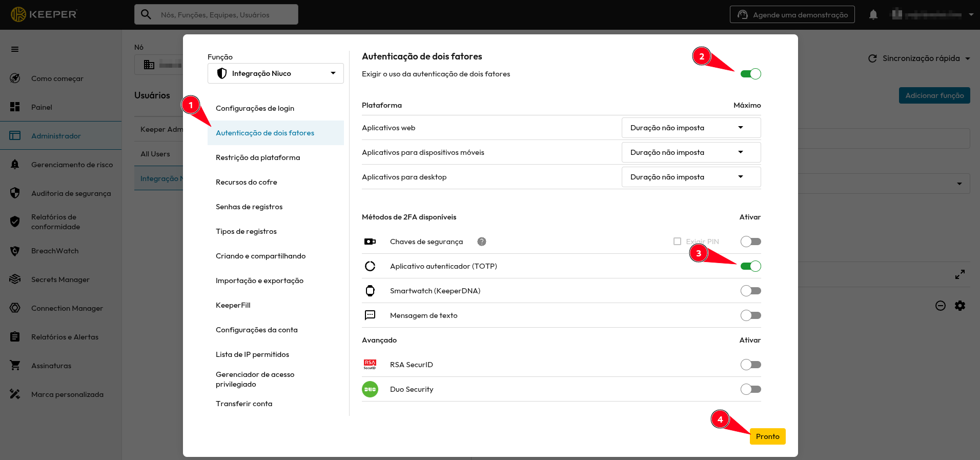This screenshot has height=460, width=980.
Task: Enable Chaves de segurança toggle
Action: coord(751,242)
